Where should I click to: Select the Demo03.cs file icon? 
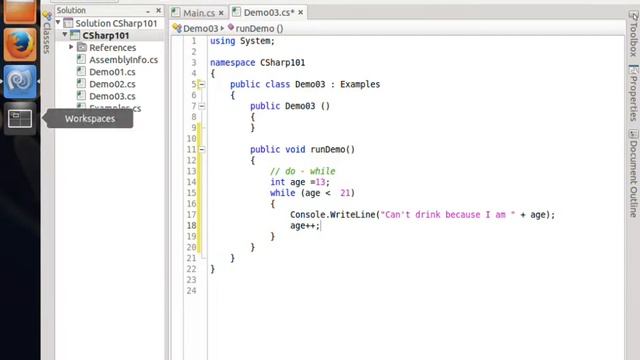[x=81, y=96]
